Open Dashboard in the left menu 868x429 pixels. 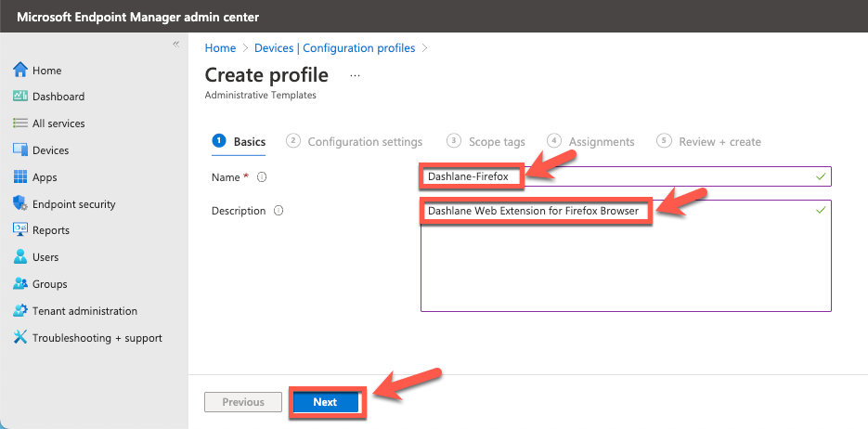[x=58, y=97]
